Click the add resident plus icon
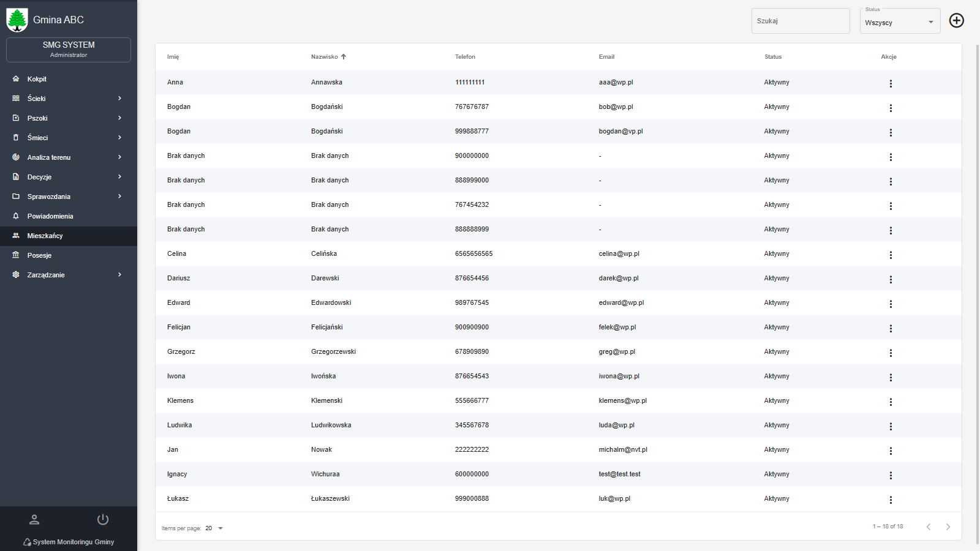The height and width of the screenshot is (551, 980). point(956,20)
